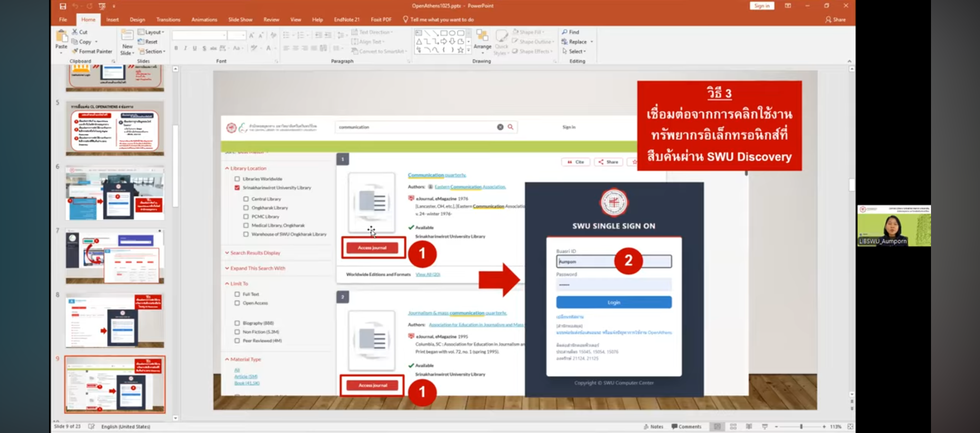Open the File menu
Screen dimensions: 980x433
[x=63, y=19]
